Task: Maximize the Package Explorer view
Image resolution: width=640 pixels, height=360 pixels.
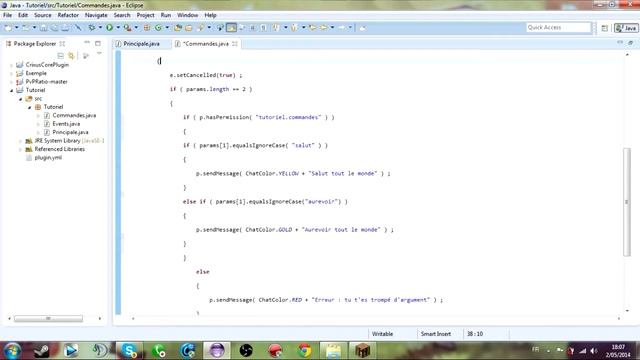Action: pyautogui.click(x=98, y=43)
